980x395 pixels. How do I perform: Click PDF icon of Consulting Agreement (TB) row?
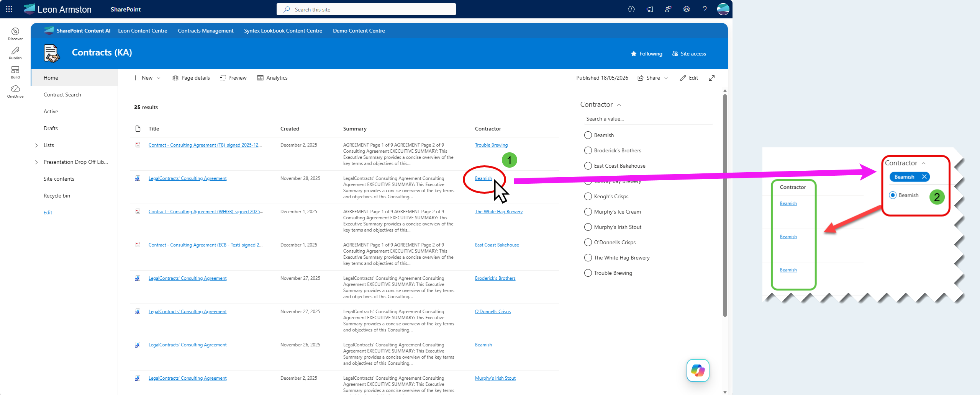click(x=138, y=145)
